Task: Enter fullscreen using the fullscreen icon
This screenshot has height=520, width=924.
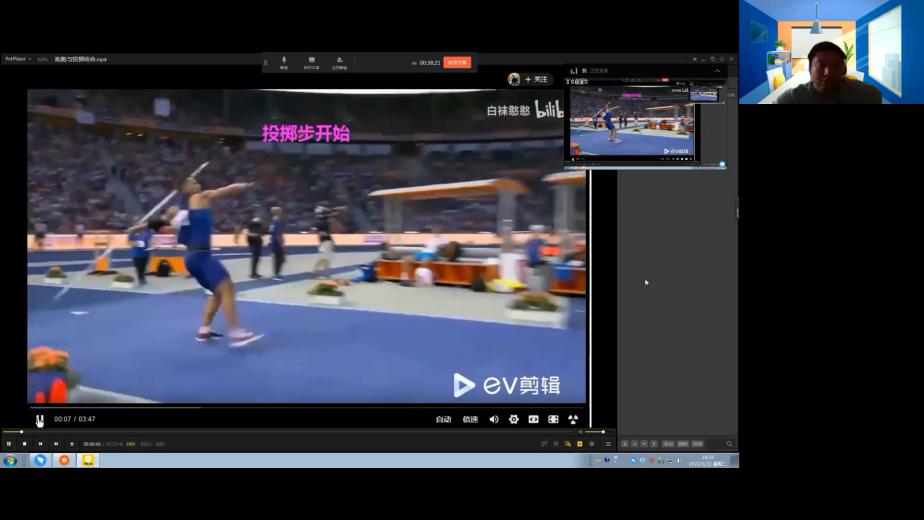Action: 553,419
